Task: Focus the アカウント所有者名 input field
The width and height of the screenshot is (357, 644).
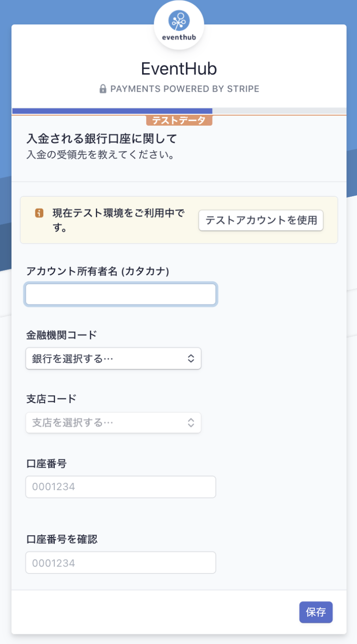Action: (121, 294)
